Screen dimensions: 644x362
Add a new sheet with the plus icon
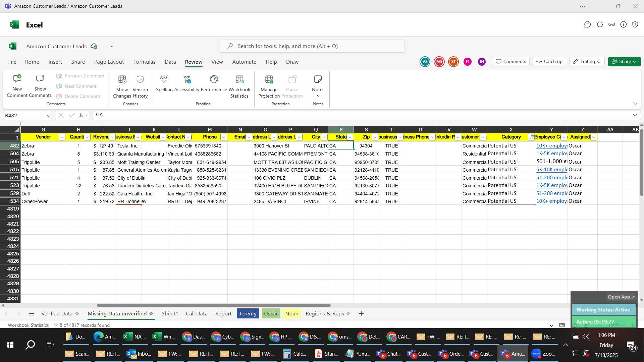[x=361, y=314]
